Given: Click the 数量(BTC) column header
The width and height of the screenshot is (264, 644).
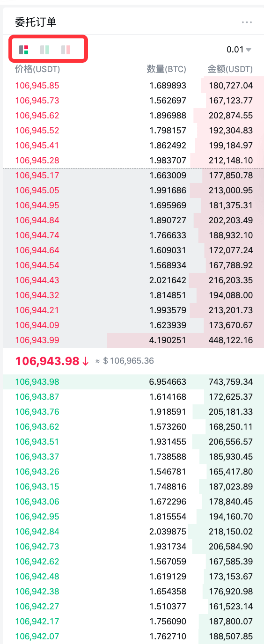Looking at the screenshot, I should point(167,69).
